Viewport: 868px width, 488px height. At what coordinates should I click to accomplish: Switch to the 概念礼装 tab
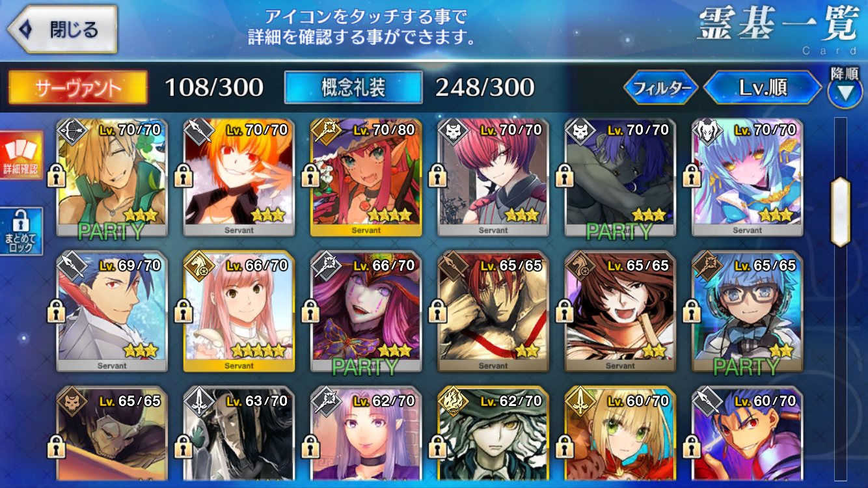pyautogui.click(x=353, y=88)
